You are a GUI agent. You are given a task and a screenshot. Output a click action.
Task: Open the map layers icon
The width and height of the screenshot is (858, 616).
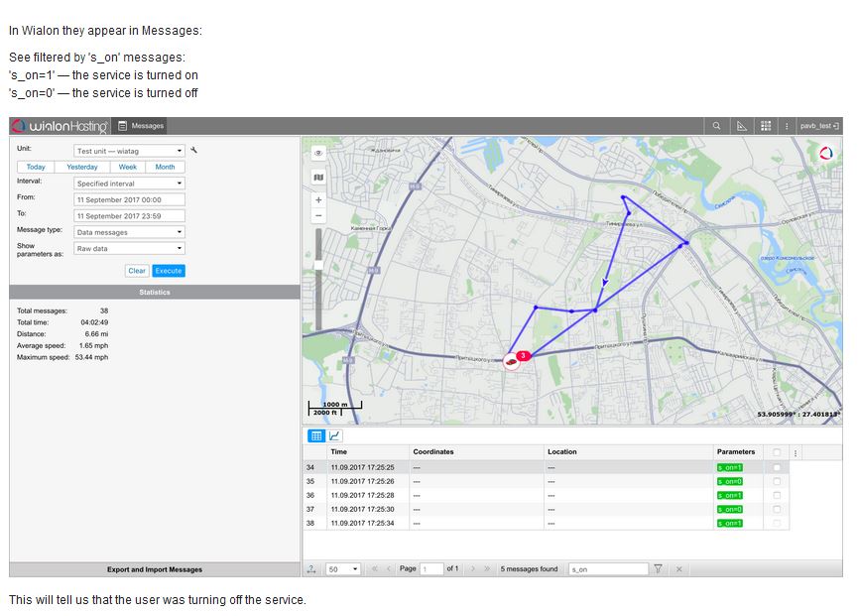[x=318, y=178]
